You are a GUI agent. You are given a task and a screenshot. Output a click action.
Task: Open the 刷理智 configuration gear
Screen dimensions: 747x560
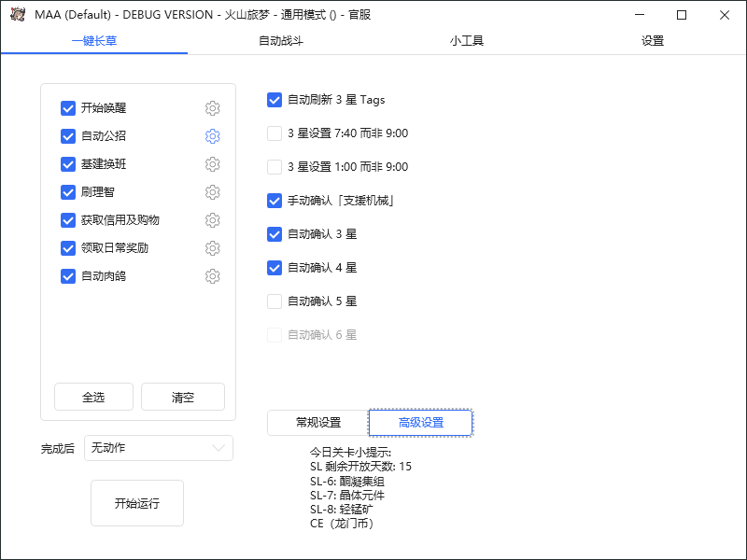[212, 192]
